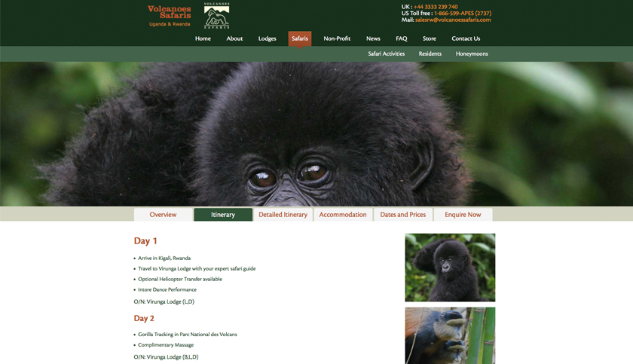
Task: Open the Accommodation tab
Action: [343, 215]
